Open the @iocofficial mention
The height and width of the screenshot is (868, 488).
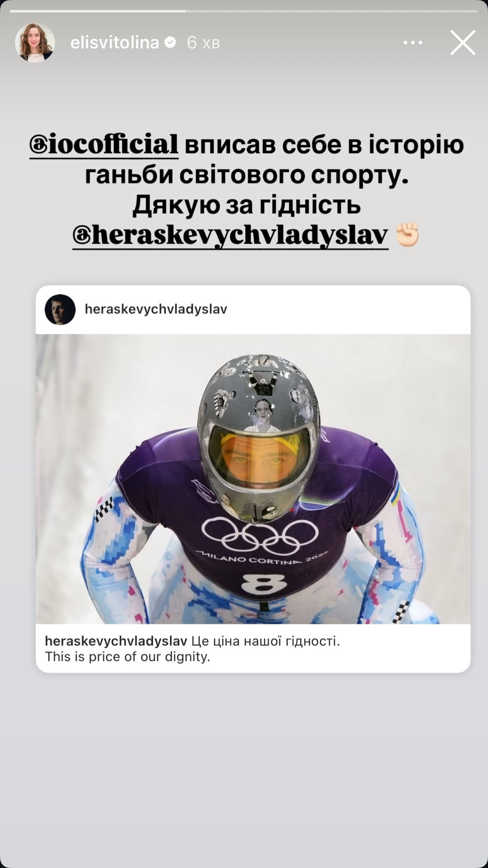104,145
